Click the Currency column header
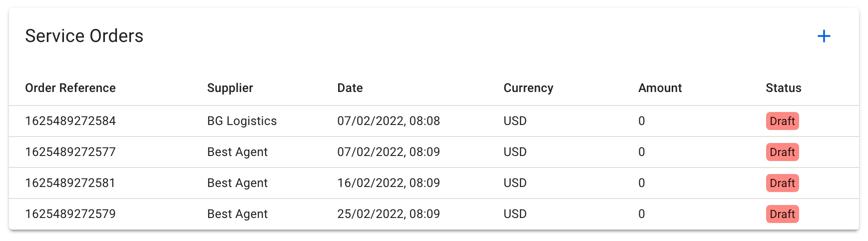The image size is (868, 241). click(x=528, y=88)
